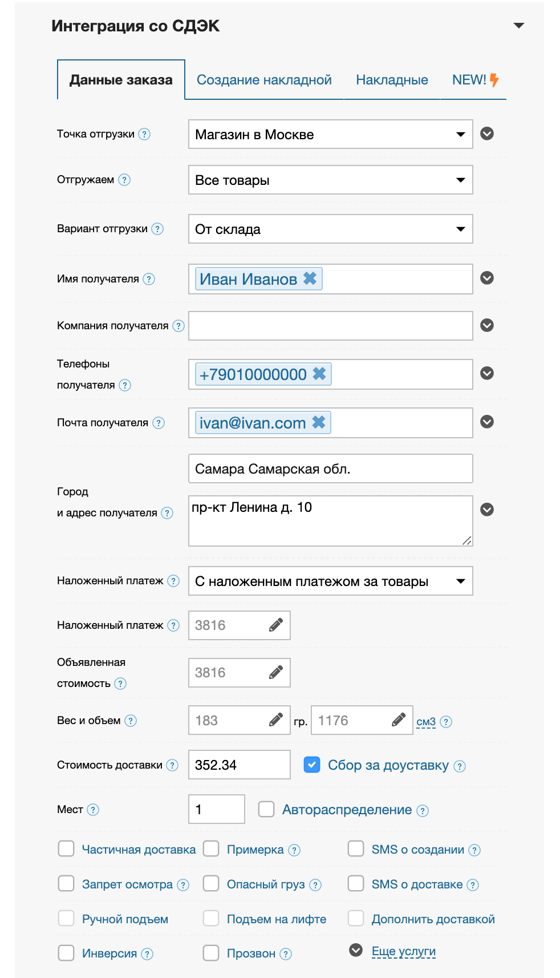Expand the Наложенный платеж type dropdown

tap(330, 581)
